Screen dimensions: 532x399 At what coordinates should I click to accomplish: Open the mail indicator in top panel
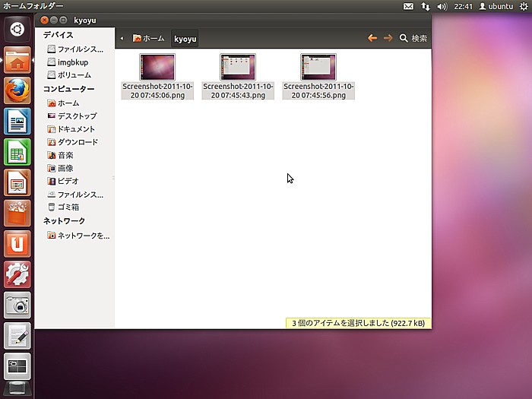(x=408, y=6)
